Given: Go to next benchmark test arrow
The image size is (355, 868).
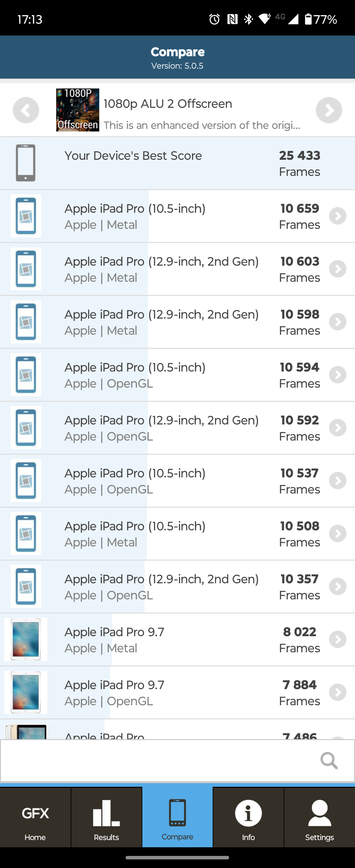Looking at the screenshot, I should (x=329, y=110).
